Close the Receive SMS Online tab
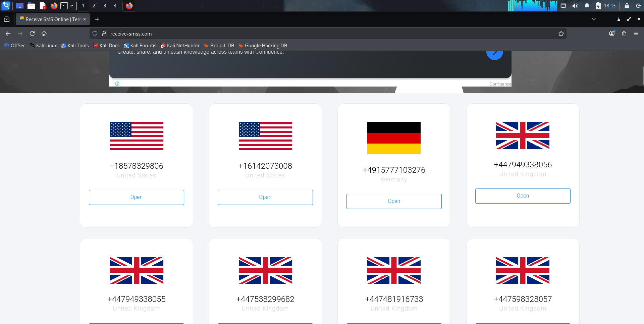 tap(85, 19)
